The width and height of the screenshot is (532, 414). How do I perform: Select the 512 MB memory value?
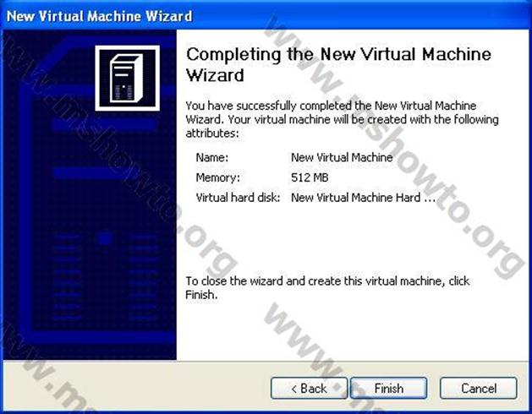[x=310, y=177]
